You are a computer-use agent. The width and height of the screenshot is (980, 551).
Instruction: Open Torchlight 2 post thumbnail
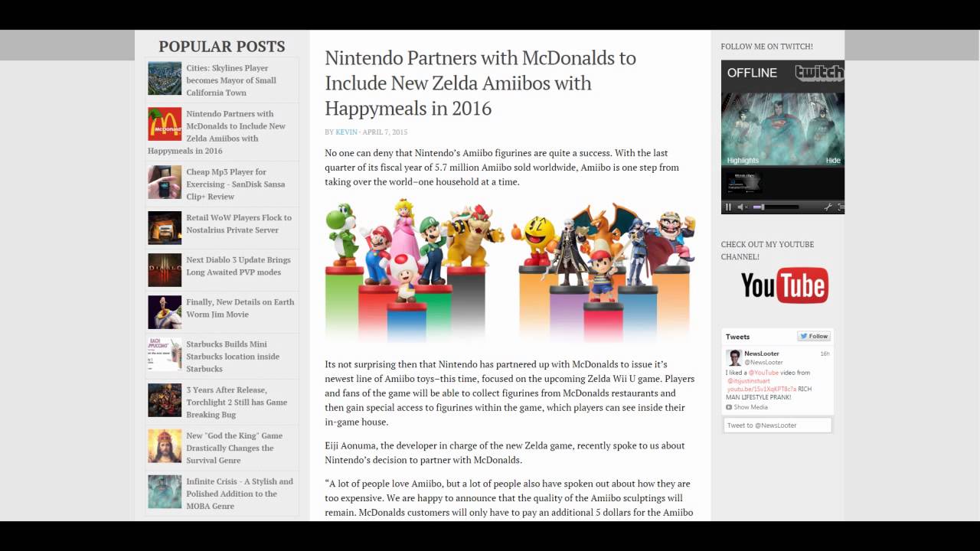click(165, 400)
